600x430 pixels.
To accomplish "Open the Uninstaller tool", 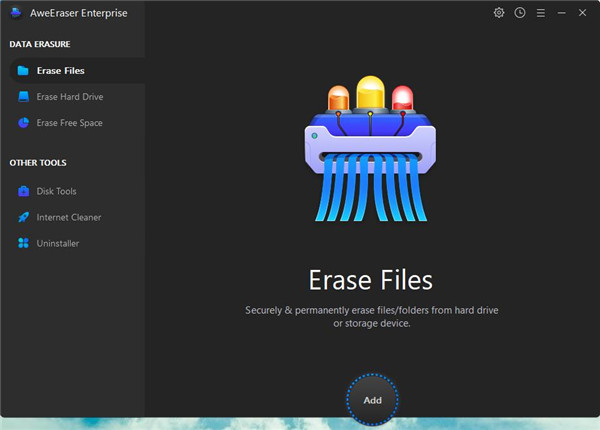I will [77, 243].
